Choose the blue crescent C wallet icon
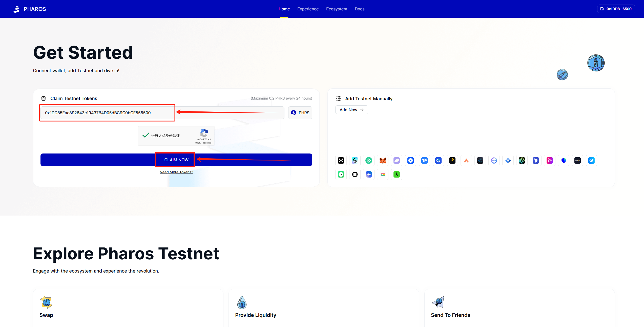The height and width of the screenshot is (327, 644). pyautogui.click(x=438, y=160)
